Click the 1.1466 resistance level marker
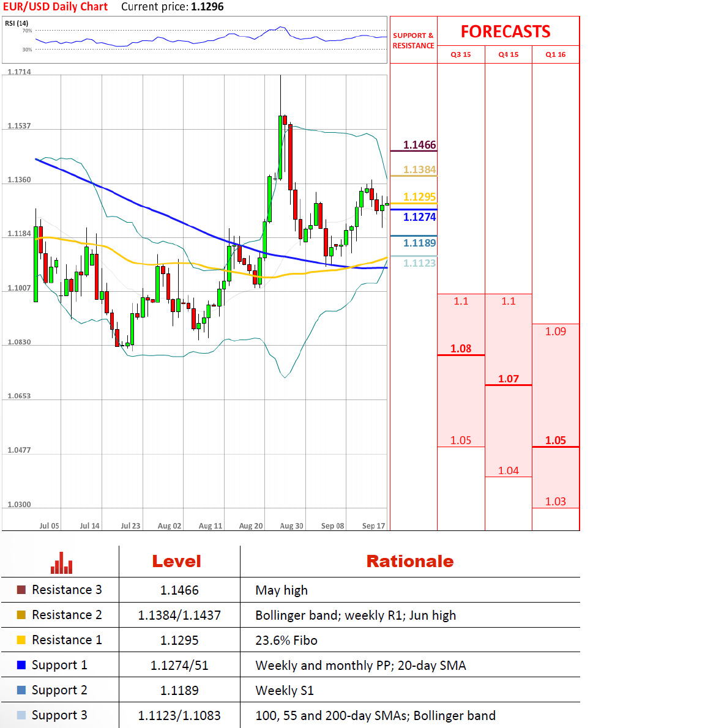The height and width of the screenshot is (728, 705). click(419, 145)
